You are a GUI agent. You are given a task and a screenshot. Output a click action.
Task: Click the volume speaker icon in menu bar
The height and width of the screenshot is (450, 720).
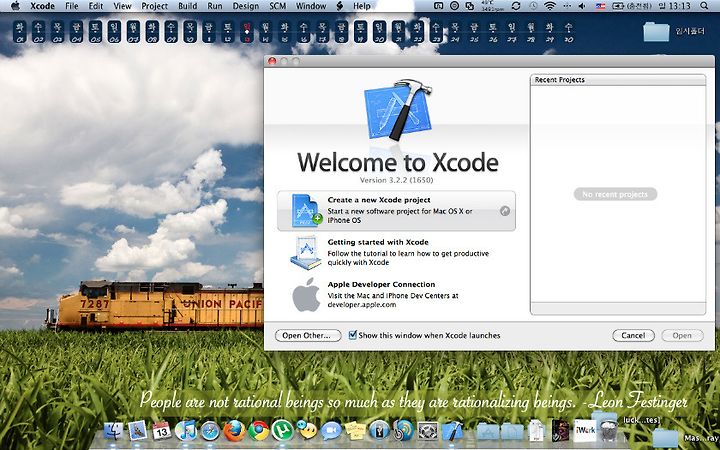(x=582, y=6)
